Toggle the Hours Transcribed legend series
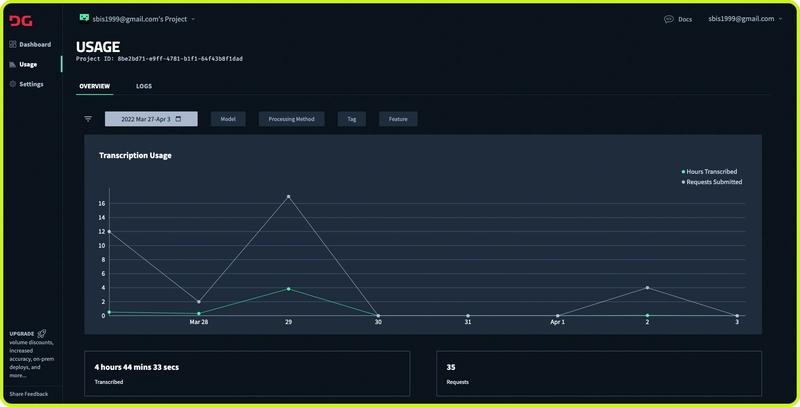This screenshot has width=800, height=407. (711, 172)
